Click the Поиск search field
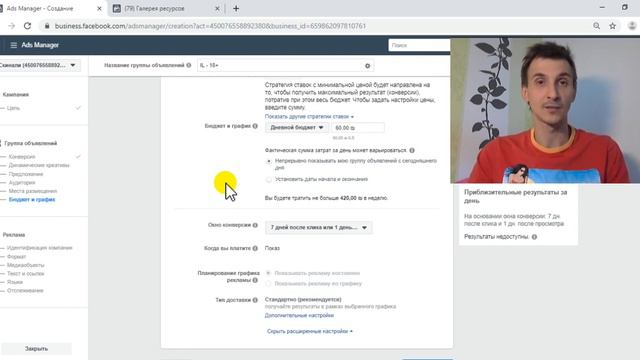This screenshot has width=640, height=360. [x=419, y=45]
